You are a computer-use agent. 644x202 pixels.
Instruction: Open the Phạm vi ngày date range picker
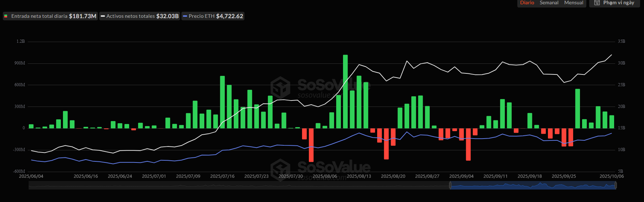(615, 3)
